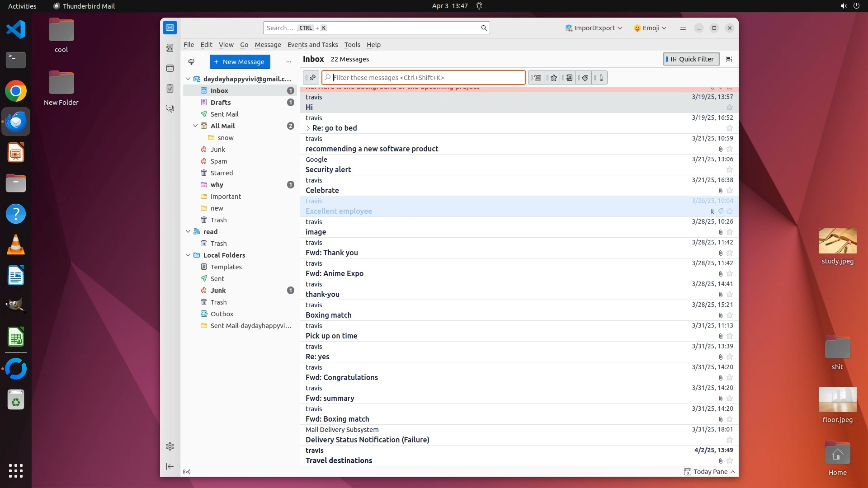Open the Calendar space
The height and width of the screenshot is (488, 868).
170,68
